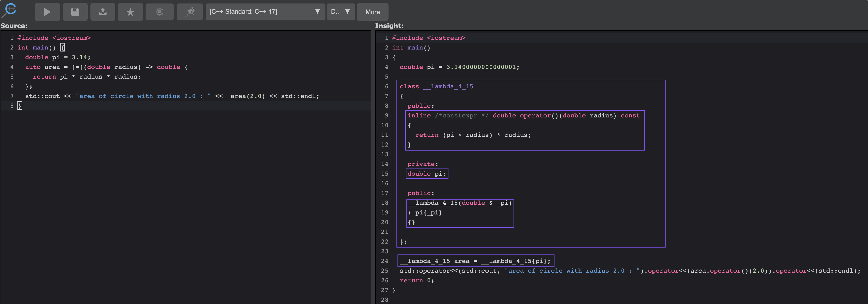This screenshot has height=304, width=868.
Task: Click the More button
Action: [x=372, y=12]
